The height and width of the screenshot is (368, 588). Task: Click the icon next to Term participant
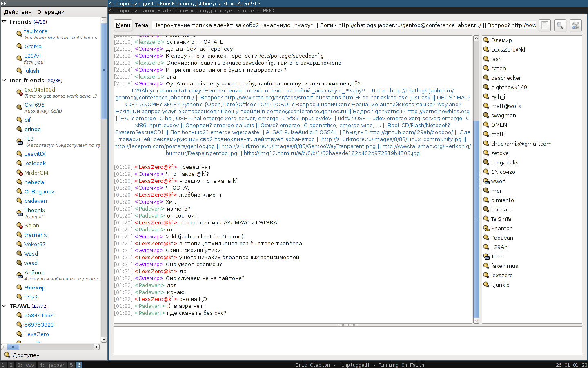(x=486, y=257)
